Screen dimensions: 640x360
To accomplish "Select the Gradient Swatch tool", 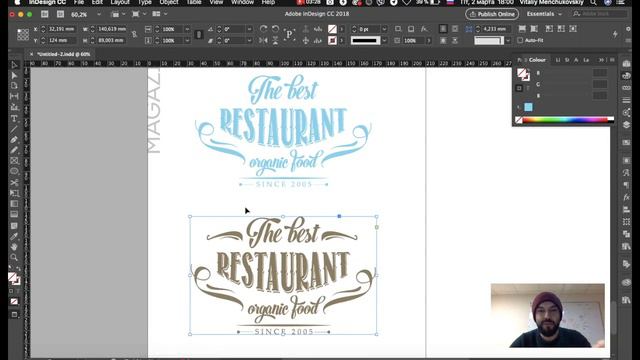I will 14,204.
